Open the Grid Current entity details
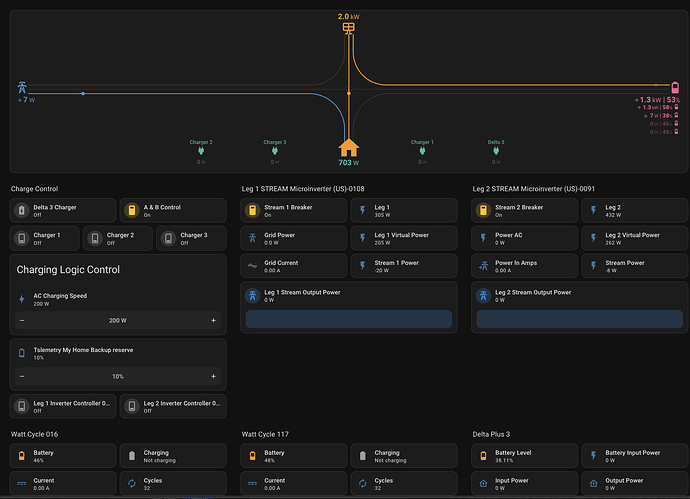690x499 pixels. click(x=294, y=266)
